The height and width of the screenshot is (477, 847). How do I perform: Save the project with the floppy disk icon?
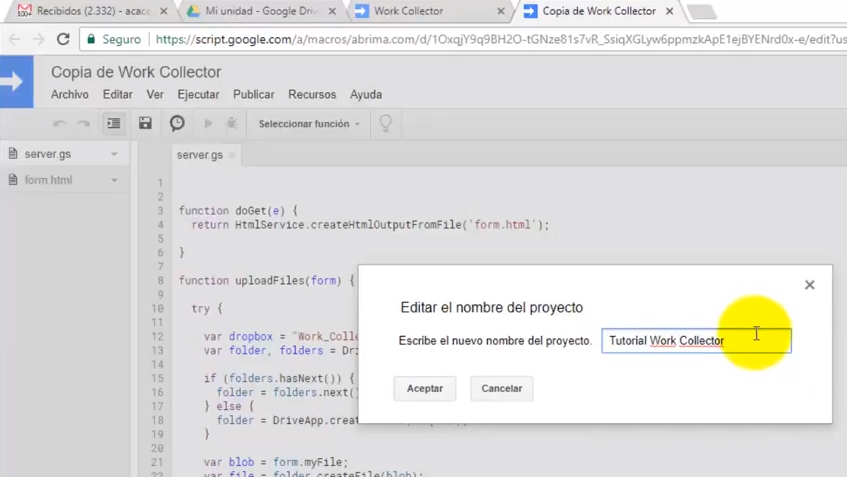pos(145,123)
